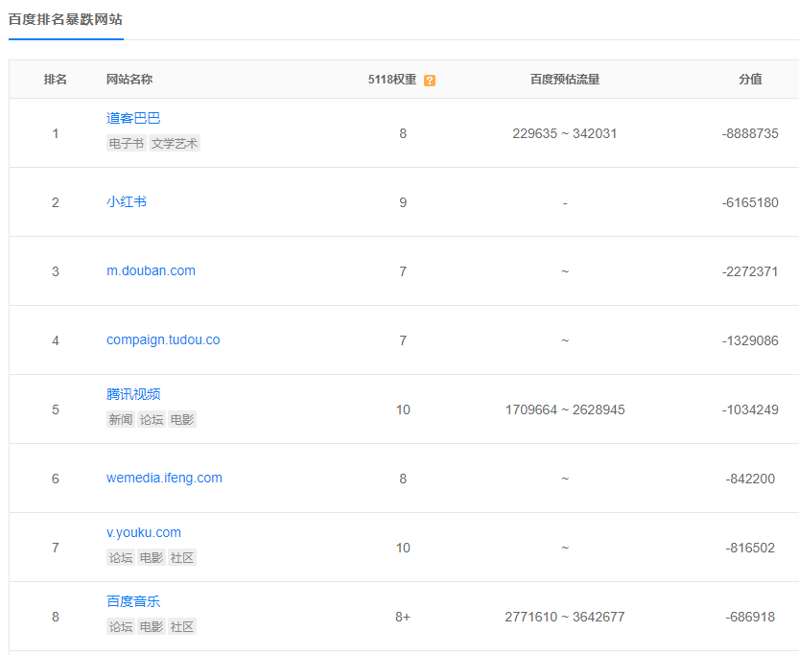This screenshot has width=799, height=655.
Task: Open the v.youku.com link
Action: pos(144,533)
